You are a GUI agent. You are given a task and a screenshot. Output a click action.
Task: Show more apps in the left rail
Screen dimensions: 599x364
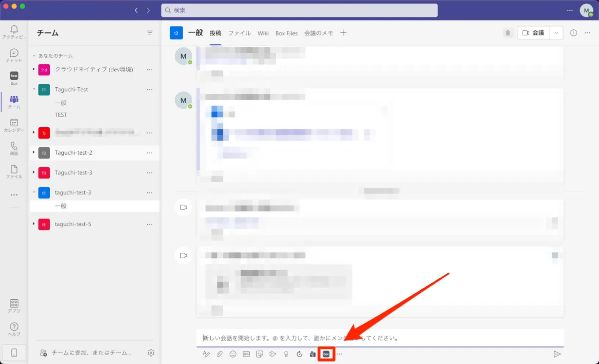[x=14, y=195]
